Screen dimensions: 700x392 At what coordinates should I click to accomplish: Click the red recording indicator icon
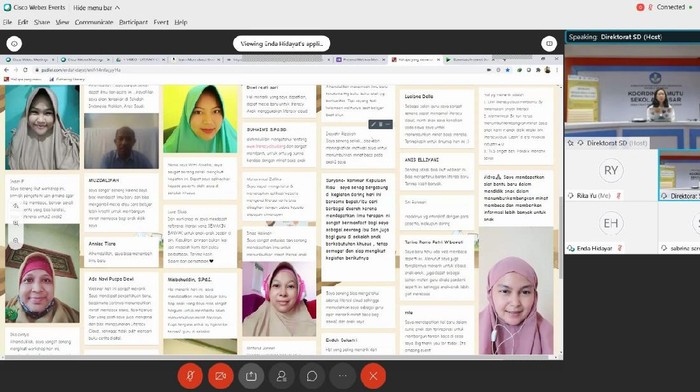(640, 7)
